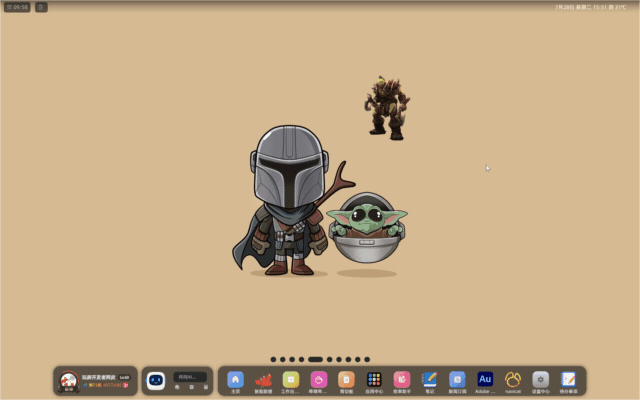Click the AI robot assistant icon
Image resolution: width=640 pixels, height=400 pixels.
[156, 381]
